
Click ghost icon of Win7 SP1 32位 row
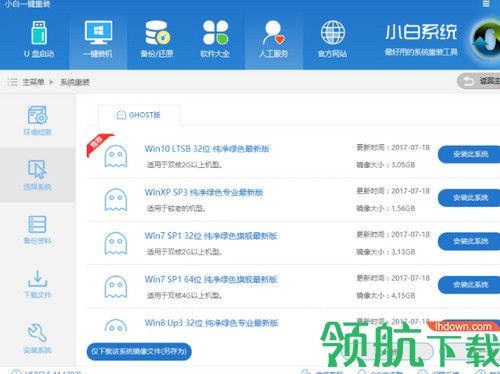(x=116, y=243)
